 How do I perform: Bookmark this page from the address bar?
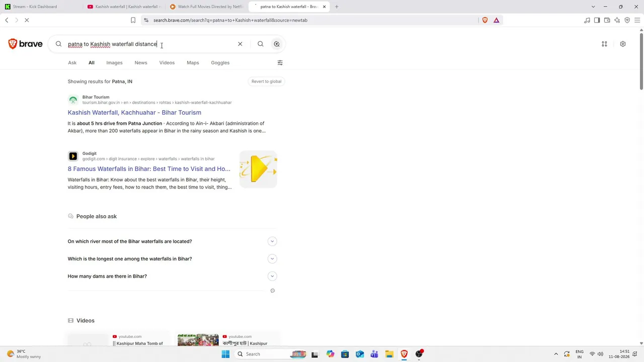(x=133, y=20)
